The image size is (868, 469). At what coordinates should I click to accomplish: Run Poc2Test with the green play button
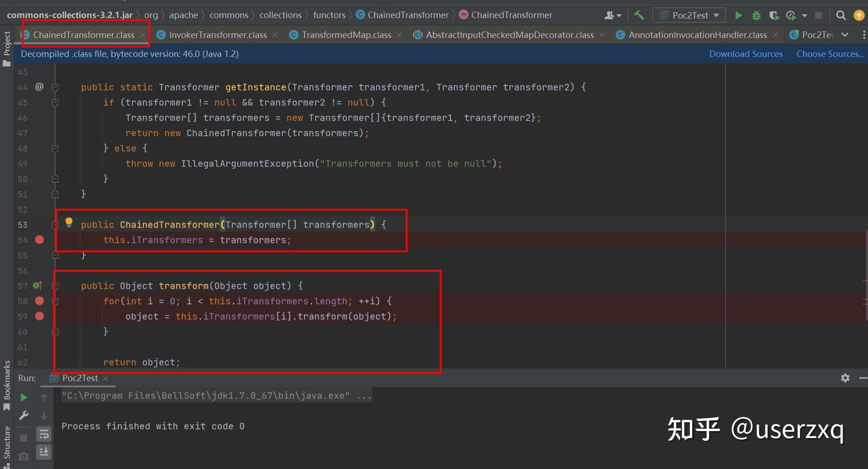pyautogui.click(x=738, y=15)
